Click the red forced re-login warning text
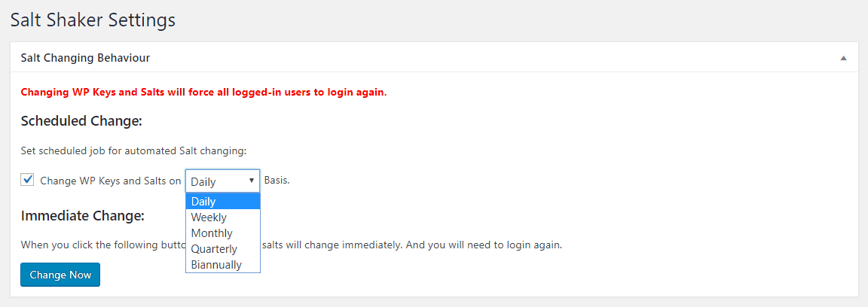Image resolution: width=868 pixels, height=307 pixels. point(203,92)
